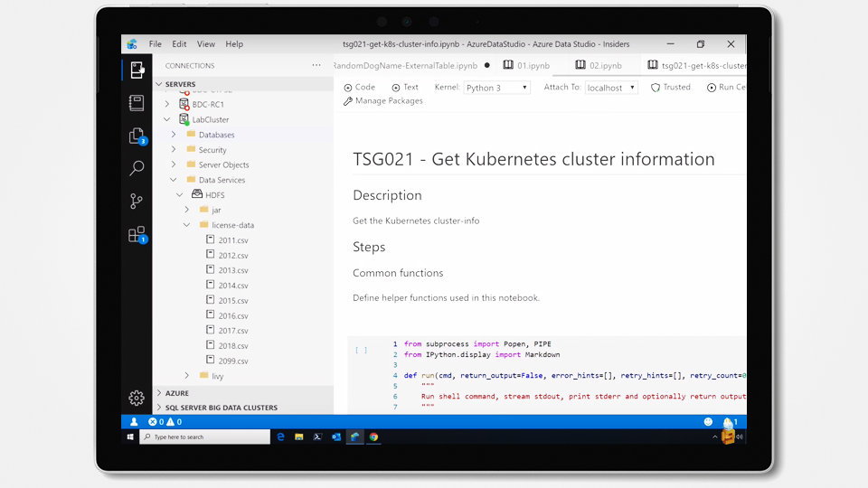
Task: Switch to the 01.ipynb tab
Action: 526,65
